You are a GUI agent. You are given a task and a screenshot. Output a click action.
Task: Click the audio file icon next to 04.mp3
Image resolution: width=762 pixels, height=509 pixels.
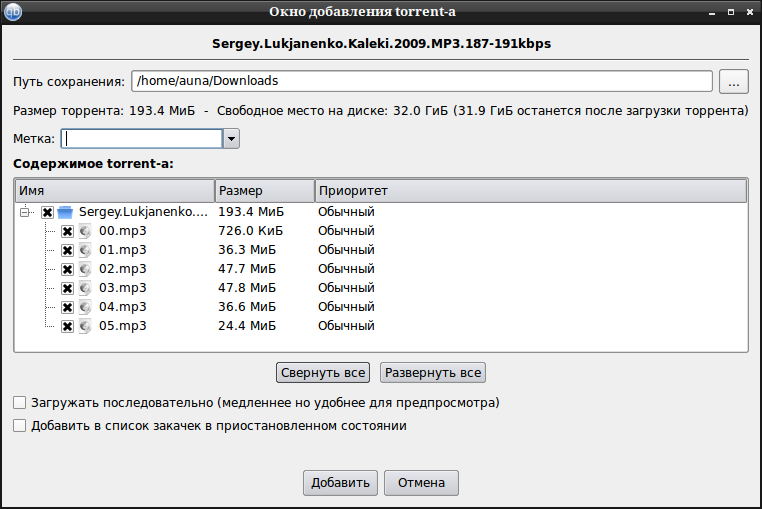[85, 307]
